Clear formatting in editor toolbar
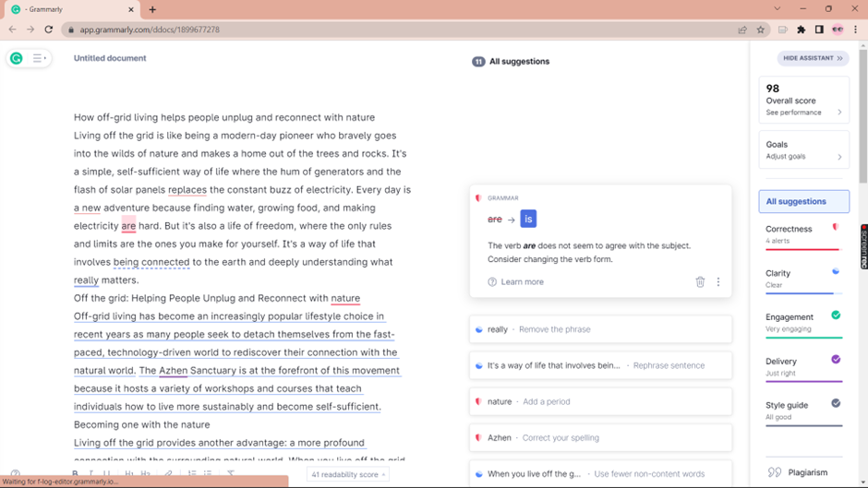The image size is (868, 488). pyautogui.click(x=230, y=473)
